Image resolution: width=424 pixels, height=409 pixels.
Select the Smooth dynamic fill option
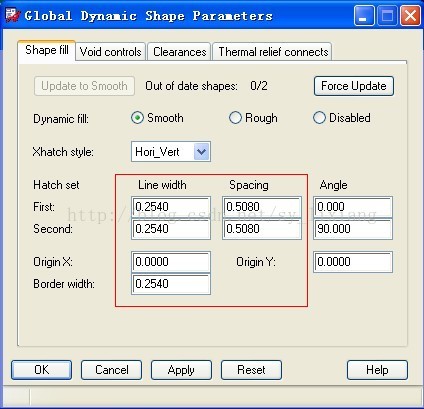click(157, 118)
